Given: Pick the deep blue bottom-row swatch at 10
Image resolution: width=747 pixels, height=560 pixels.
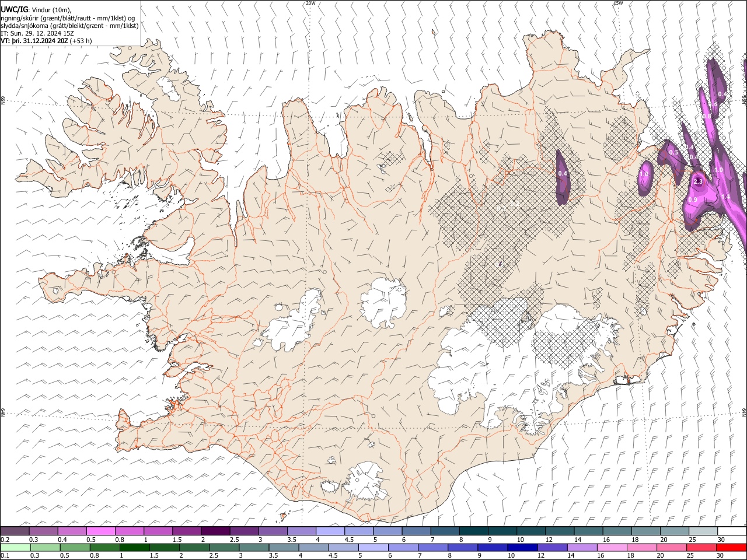Looking at the screenshot, I should (522, 547).
